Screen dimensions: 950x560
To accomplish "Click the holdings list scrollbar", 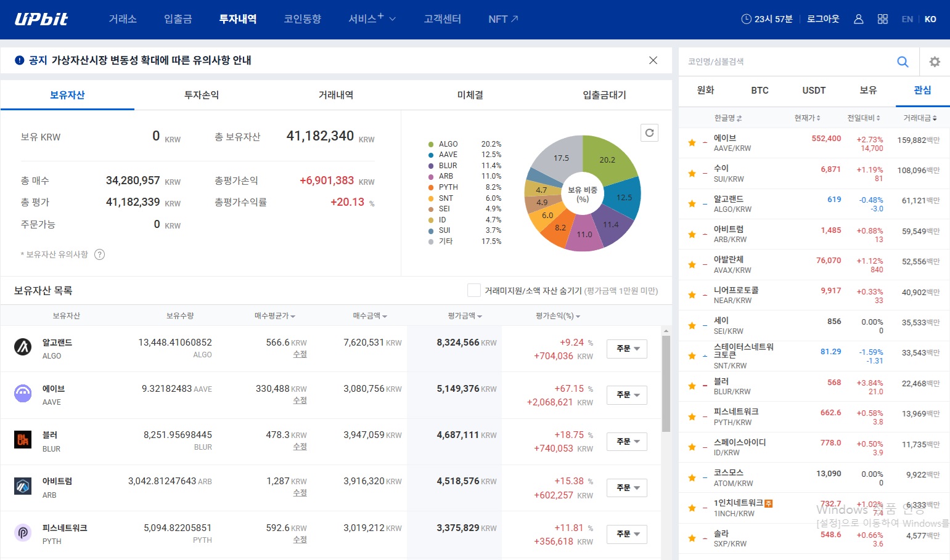I will pos(666,383).
